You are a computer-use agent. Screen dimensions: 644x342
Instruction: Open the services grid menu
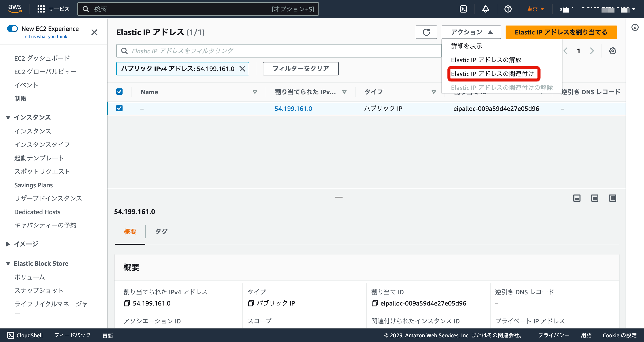[41, 9]
